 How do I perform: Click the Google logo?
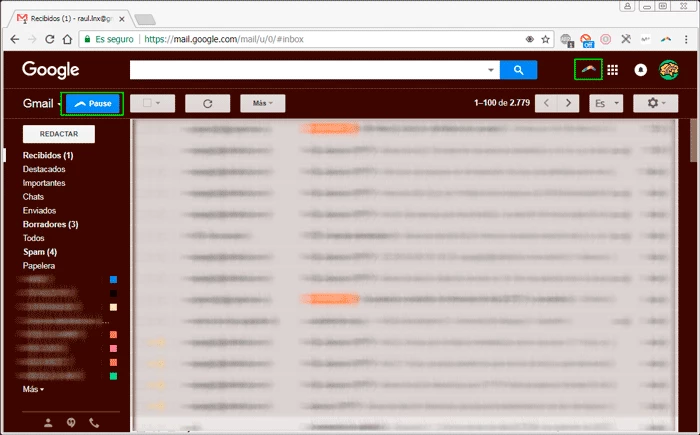tap(50, 70)
